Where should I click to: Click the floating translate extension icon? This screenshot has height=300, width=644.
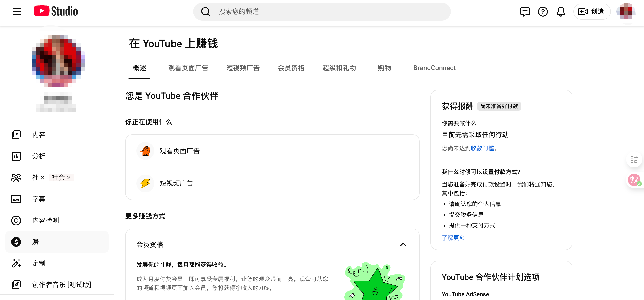(x=634, y=180)
